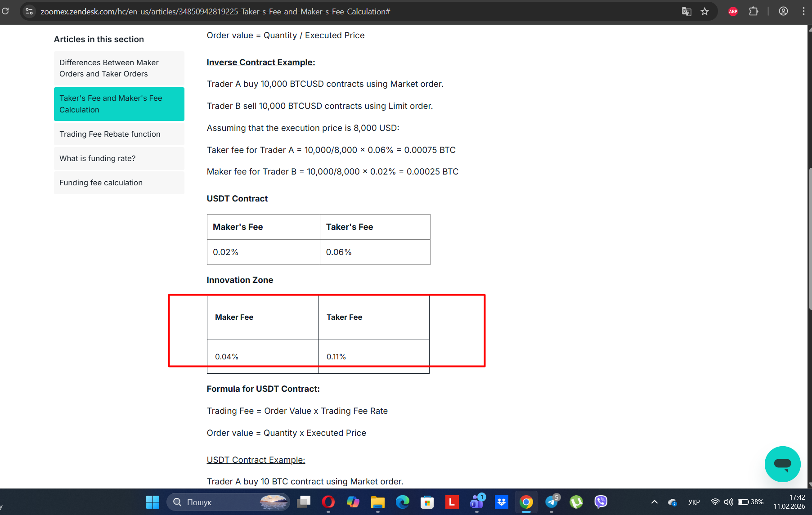This screenshot has height=515, width=812.
Task: Click the 0.04% Innovation Zone cell
Action: pos(263,357)
